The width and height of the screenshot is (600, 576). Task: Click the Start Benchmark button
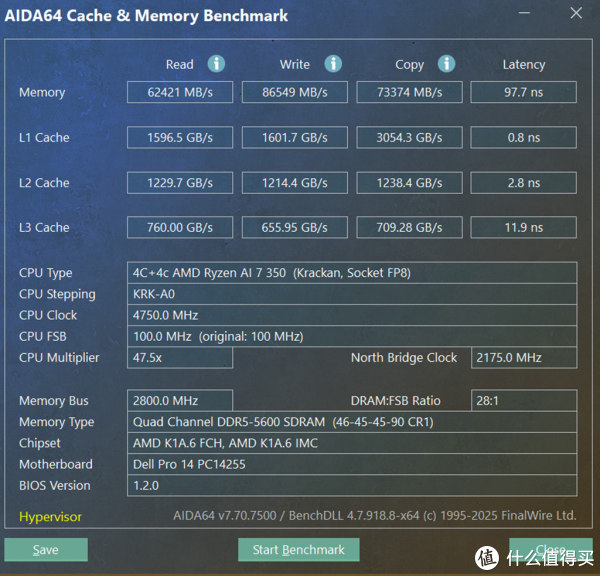298,549
